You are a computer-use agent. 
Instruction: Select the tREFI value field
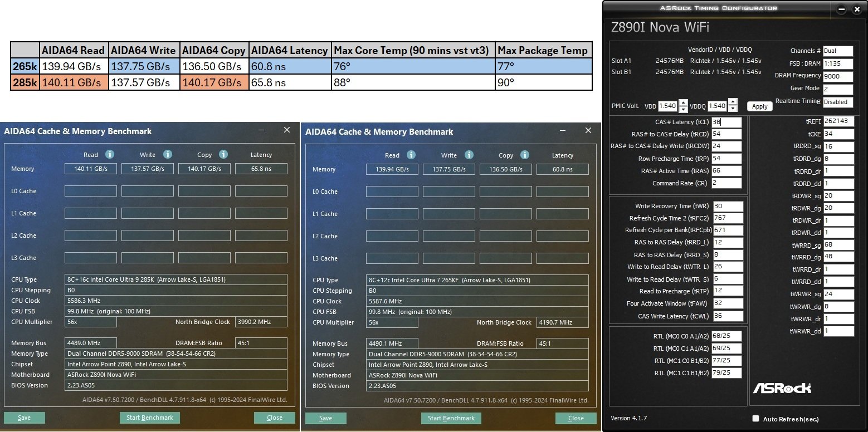click(x=838, y=121)
